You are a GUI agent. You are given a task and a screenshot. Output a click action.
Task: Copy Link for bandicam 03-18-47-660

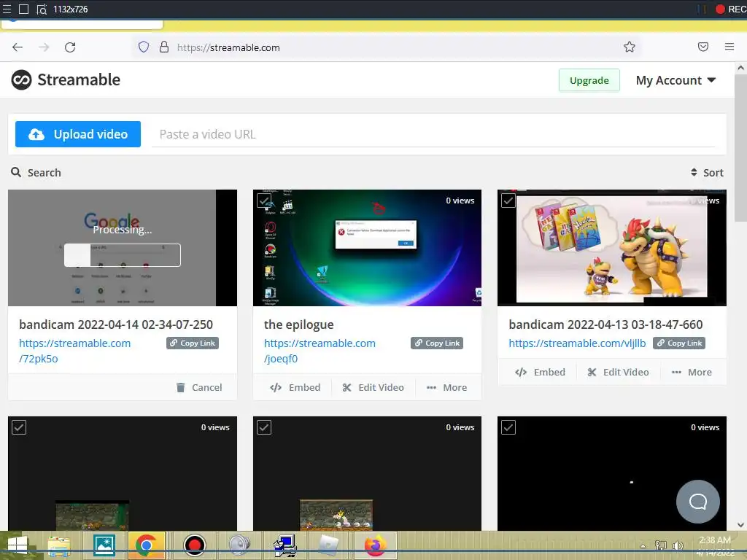coord(679,343)
